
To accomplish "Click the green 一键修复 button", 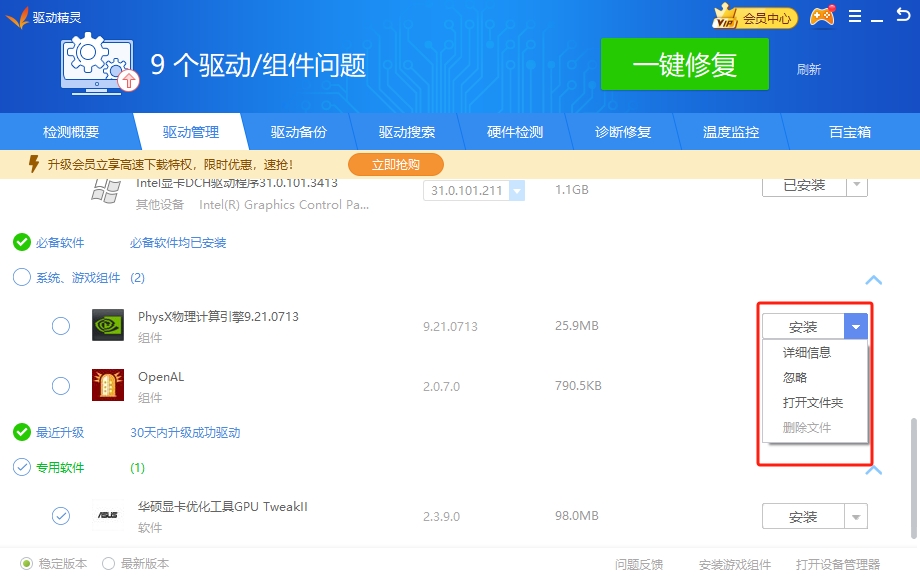I will click(685, 64).
